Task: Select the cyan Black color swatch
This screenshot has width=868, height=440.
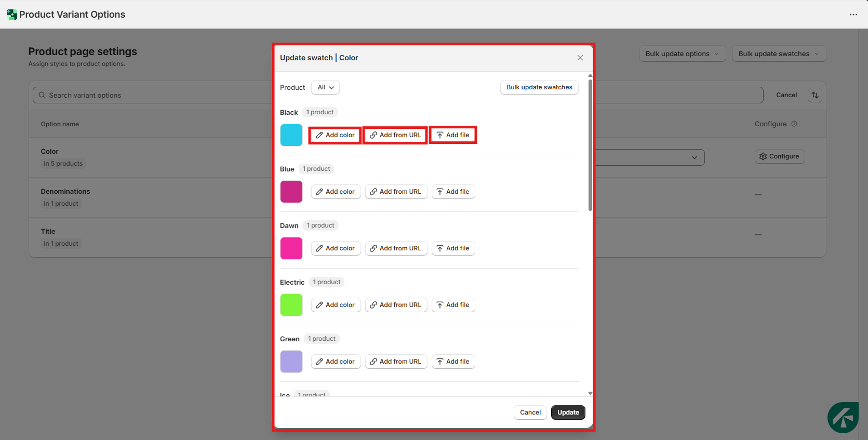Action: [x=291, y=135]
